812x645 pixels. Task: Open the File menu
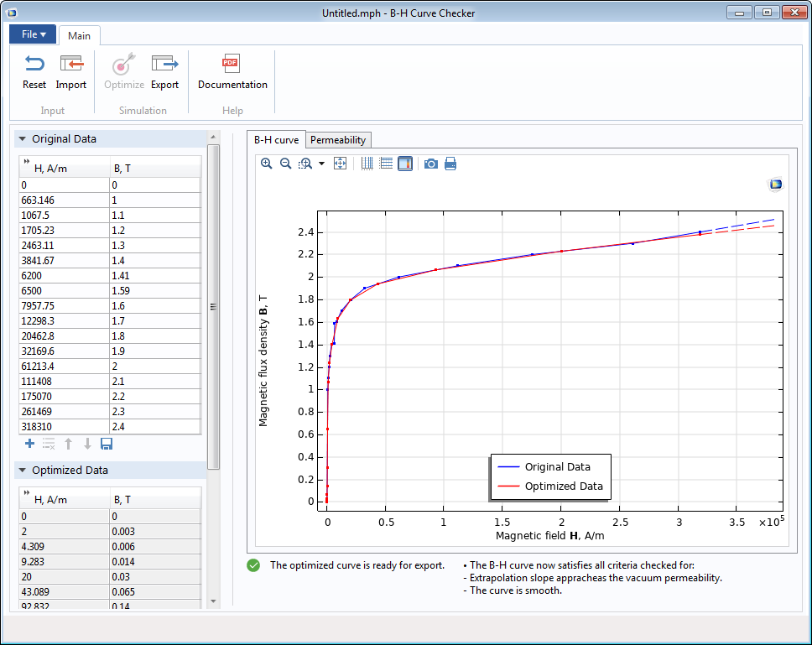(x=33, y=34)
